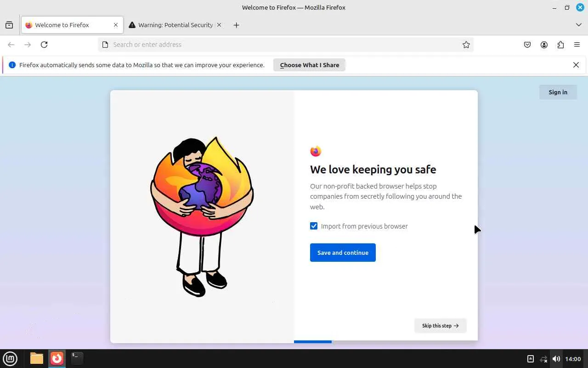Open the Files folder in taskbar
The width and height of the screenshot is (588, 368).
(x=37, y=358)
